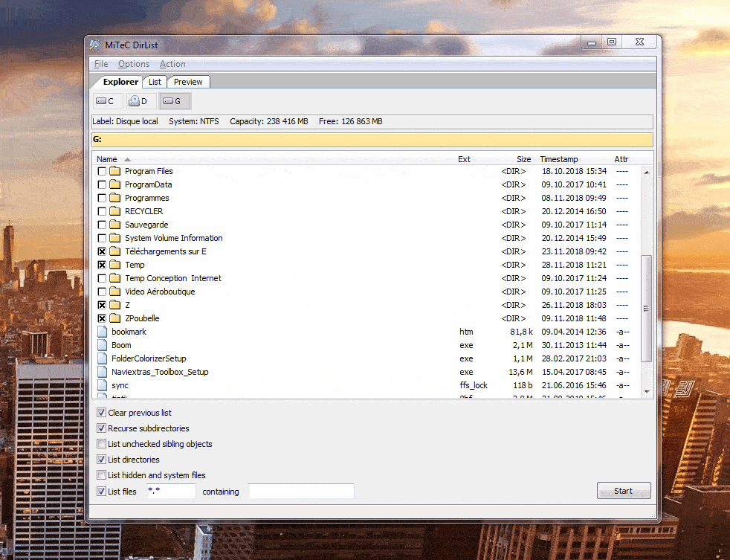Open the File menu
Viewport: 730px width, 560px height.
[101, 64]
